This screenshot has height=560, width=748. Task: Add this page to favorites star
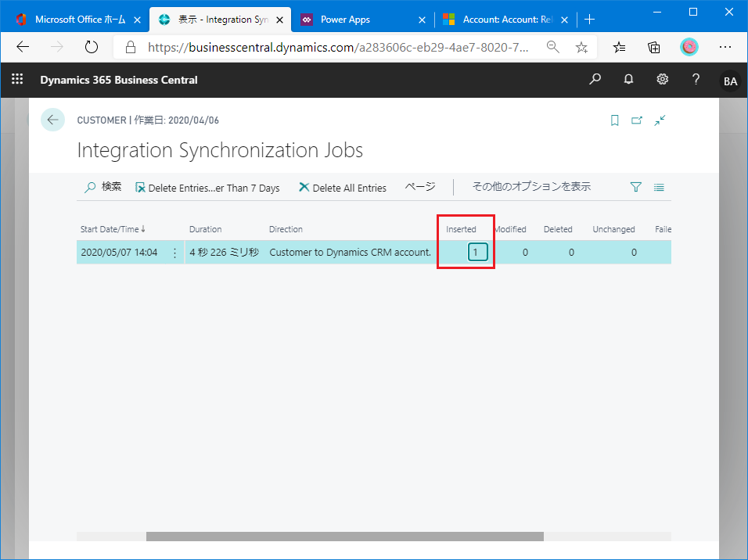581,47
